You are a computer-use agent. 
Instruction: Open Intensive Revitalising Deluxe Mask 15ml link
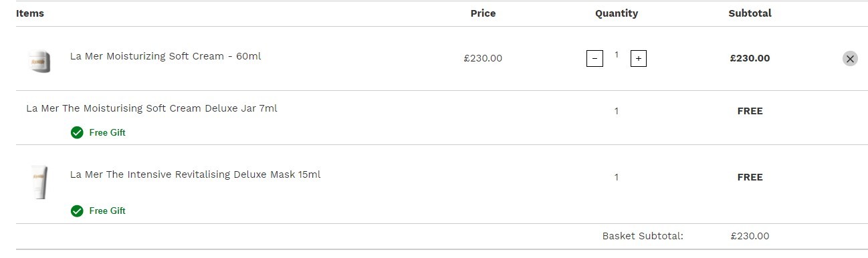pyautogui.click(x=195, y=174)
